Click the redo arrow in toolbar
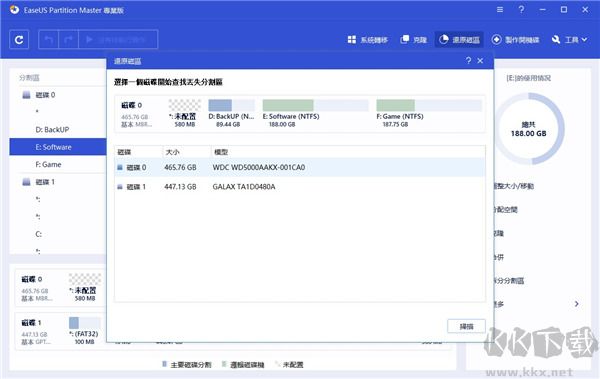Image resolution: width=600 pixels, height=379 pixels. pos(68,39)
